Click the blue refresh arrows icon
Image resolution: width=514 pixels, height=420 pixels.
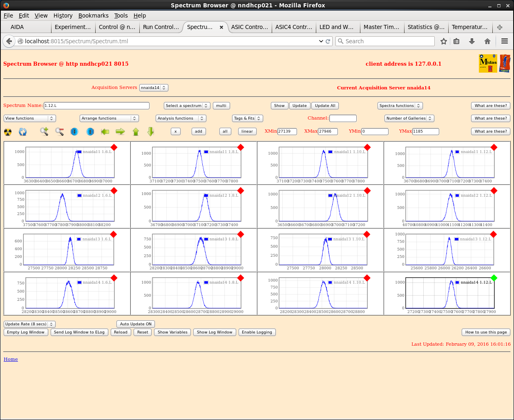coord(23,131)
